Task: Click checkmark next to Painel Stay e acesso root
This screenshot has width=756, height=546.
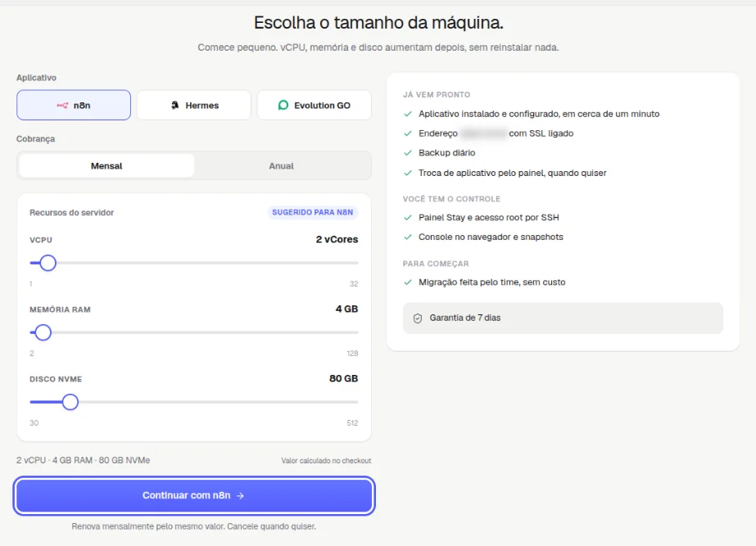Action: coord(408,218)
